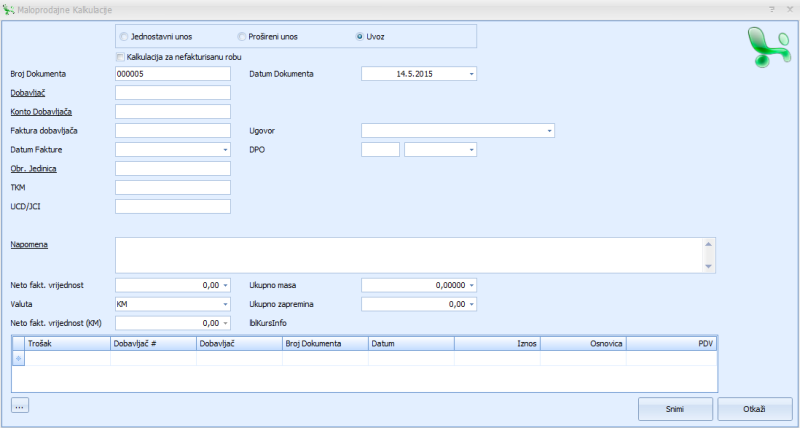Enable Kalkulacija za nefakturisanu robu checkbox

(x=120, y=57)
